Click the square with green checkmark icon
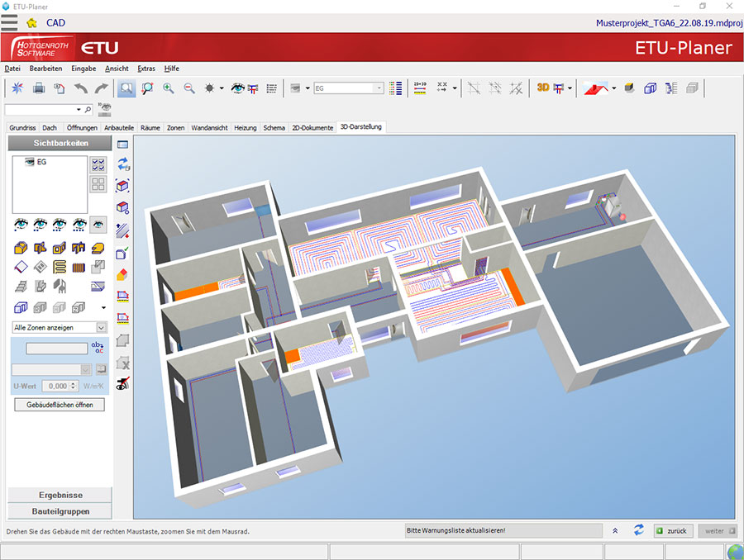Image resolution: width=744 pixels, height=560 pixels. click(x=122, y=253)
